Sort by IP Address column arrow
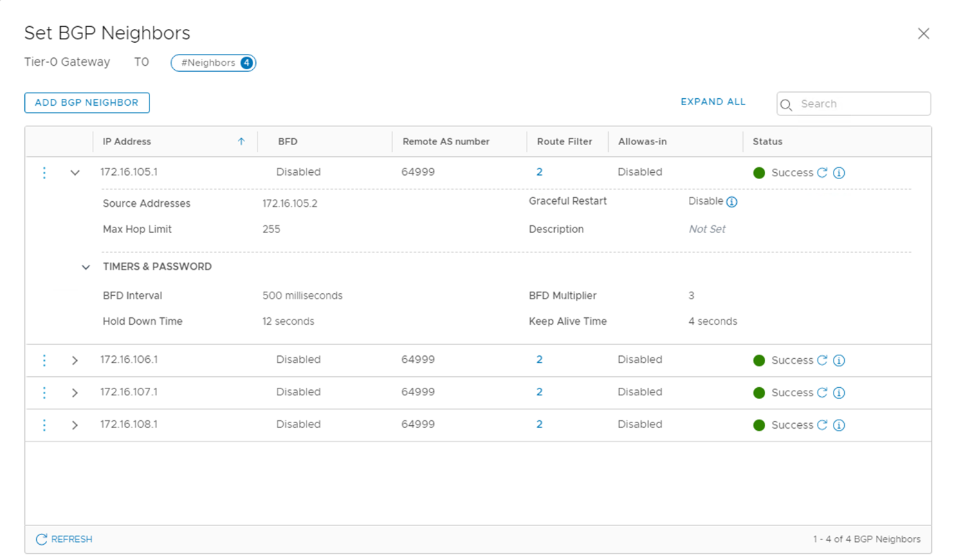This screenshot has height=560, width=954. tap(241, 142)
